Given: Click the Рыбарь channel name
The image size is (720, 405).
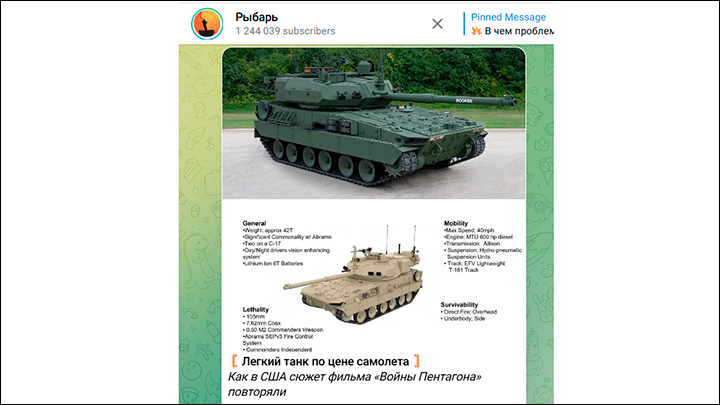Looking at the screenshot, I should pos(256,17).
